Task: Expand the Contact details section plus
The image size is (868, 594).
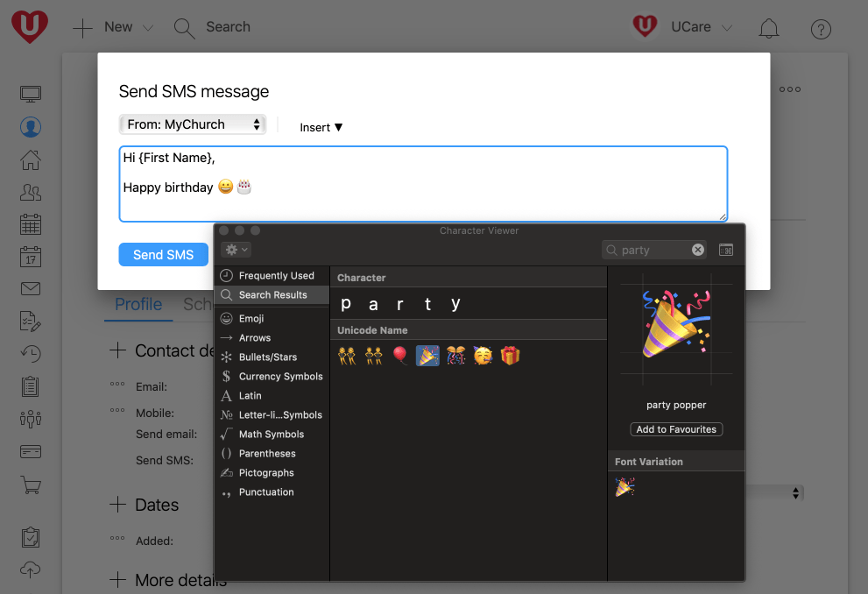Action: coord(117,350)
